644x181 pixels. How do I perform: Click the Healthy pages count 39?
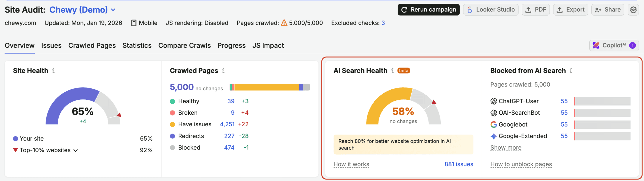[231, 101]
